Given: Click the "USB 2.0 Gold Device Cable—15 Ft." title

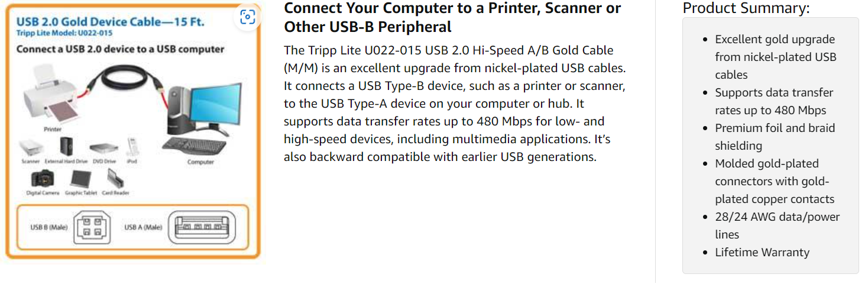Looking at the screenshot, I should pyautogui.click(x=110, y=21).
